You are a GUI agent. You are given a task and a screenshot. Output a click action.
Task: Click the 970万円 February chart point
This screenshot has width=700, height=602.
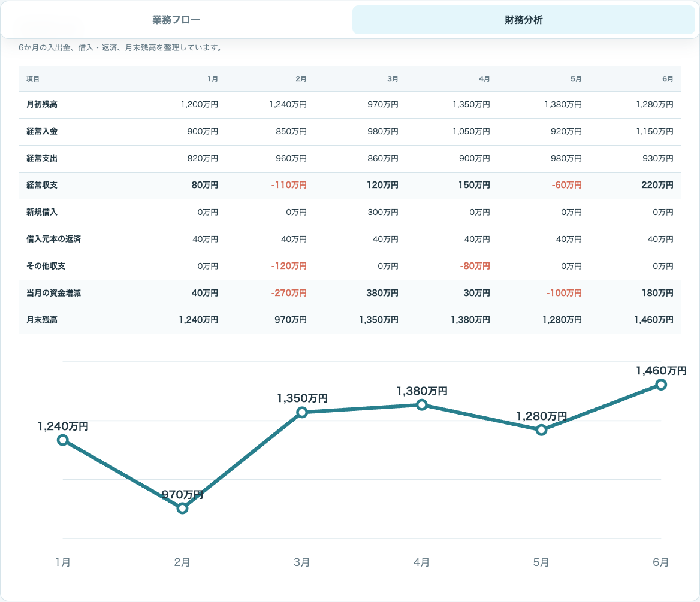point(182,509)
